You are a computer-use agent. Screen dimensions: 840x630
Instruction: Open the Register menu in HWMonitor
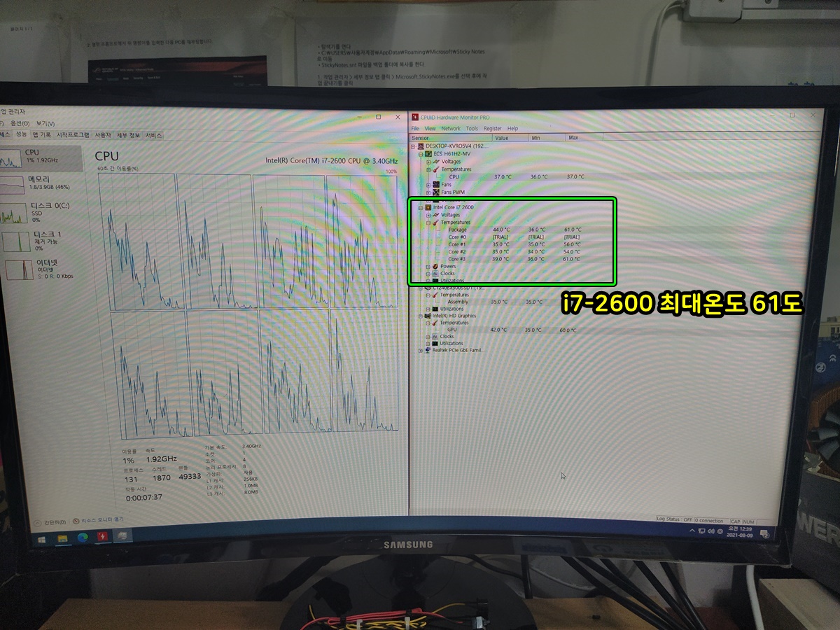pos(493,129)
